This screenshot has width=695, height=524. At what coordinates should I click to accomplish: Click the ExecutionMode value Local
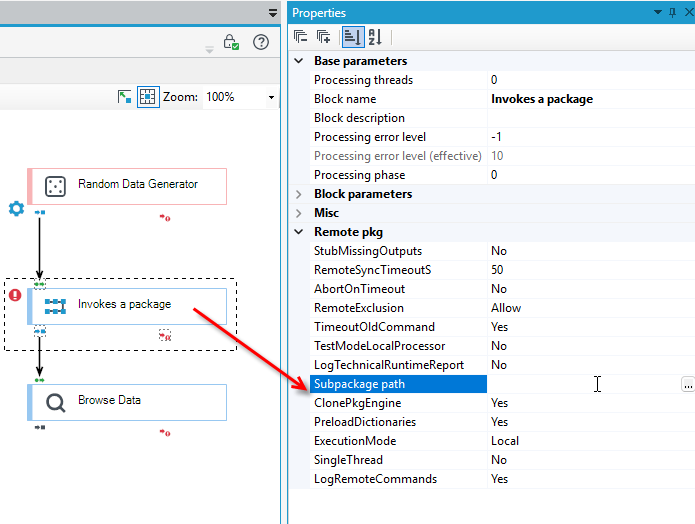505,441
